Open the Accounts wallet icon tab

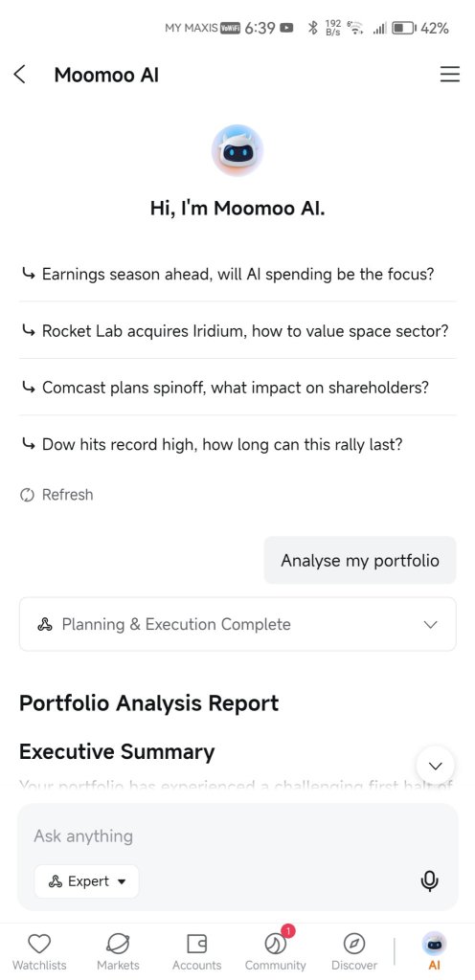click(x=197, y=952)
